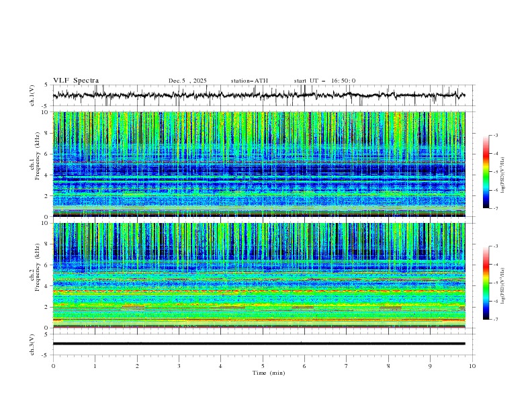Viewport: 532px width, 411px height.
Task: Click the VLF Spectra title text
Action: tap(76, 81)
